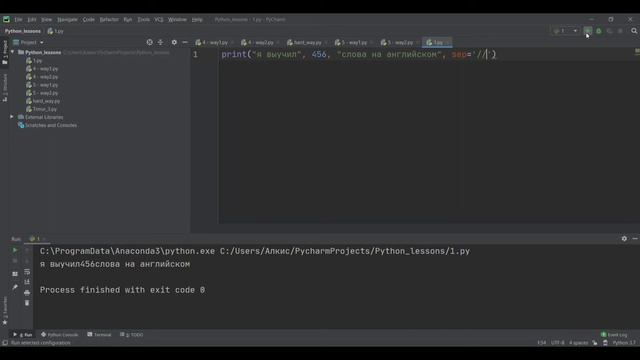This screenshot has height=360, width=640.
Task: Select the active 1.py editor tab
Action: pyautogui.click(x=437, y=42)
